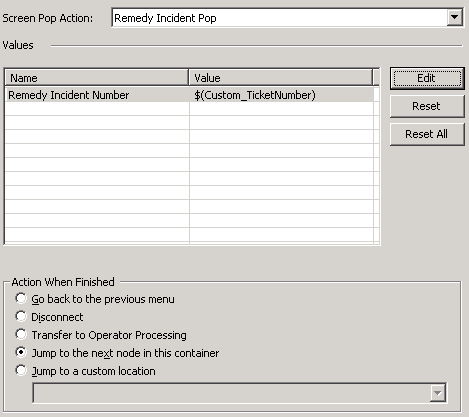Select the Remedy Incident Number cell

(97, 95)
